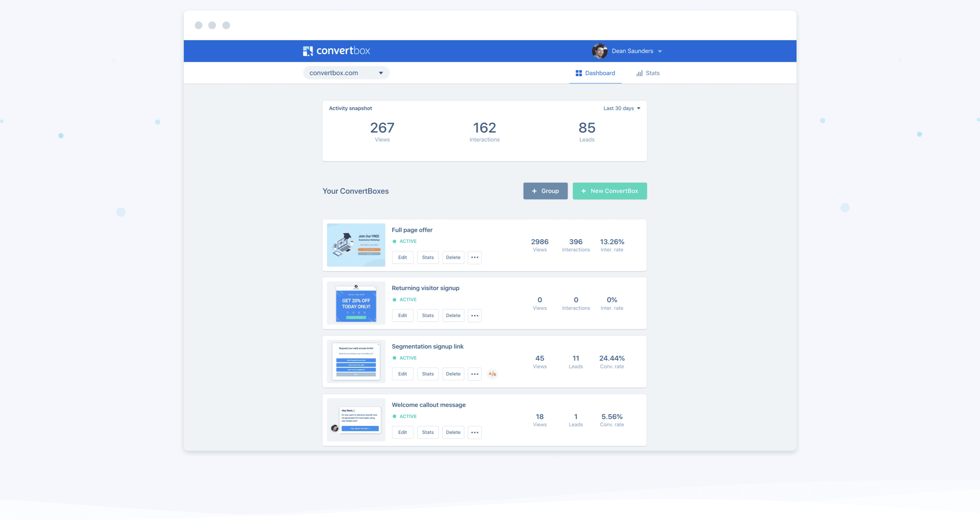Screen dimensions: 980x531
Task: Click the Full page offer thumbnail preview
Action: click(x=356, y=245)
